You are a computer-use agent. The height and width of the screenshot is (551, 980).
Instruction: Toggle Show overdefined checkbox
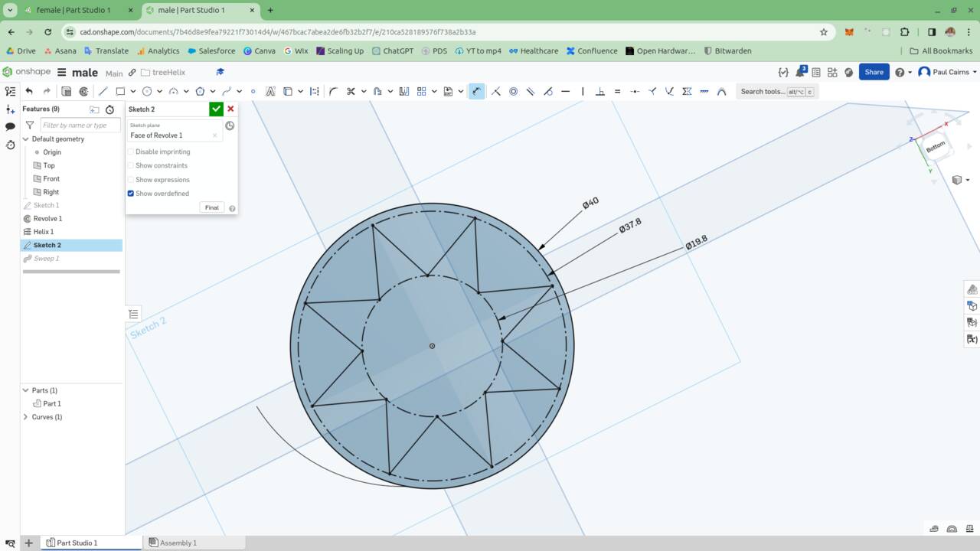(x=131, y=194)
